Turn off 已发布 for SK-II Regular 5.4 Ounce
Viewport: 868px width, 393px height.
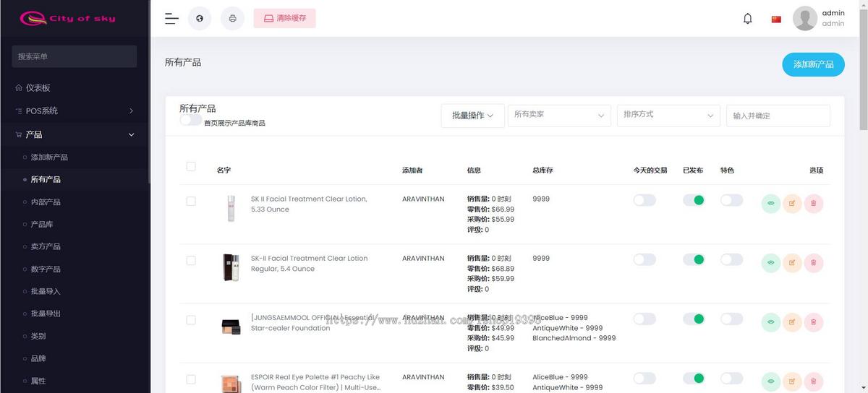(x=694, y=259)
